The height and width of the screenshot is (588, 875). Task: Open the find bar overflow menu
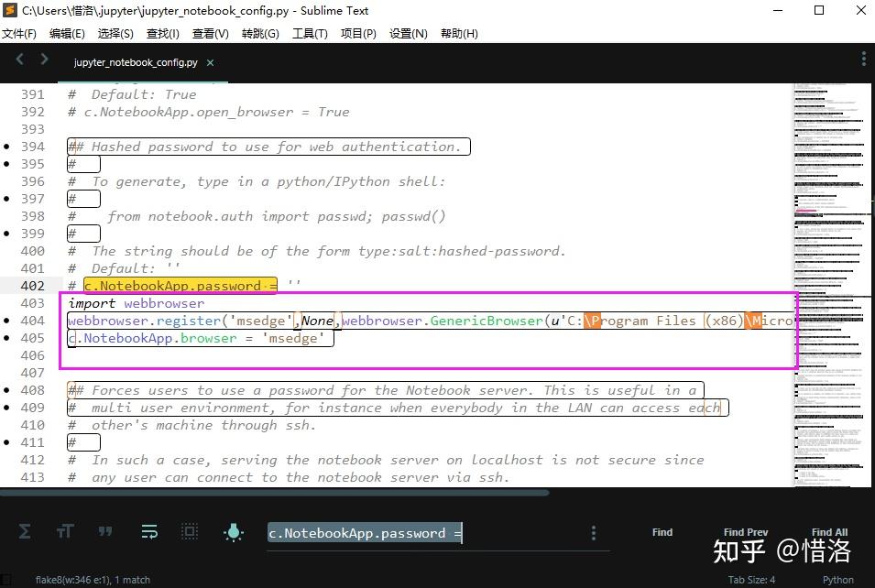pos(593,532)
